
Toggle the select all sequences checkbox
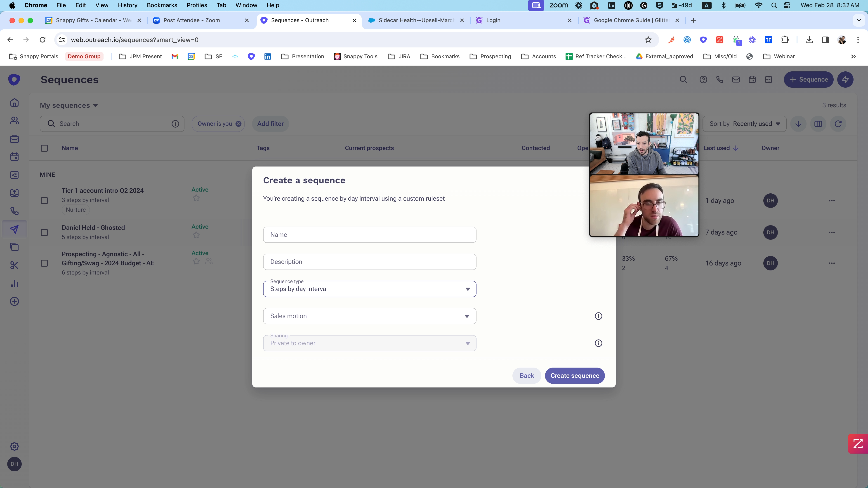point(44,148)
